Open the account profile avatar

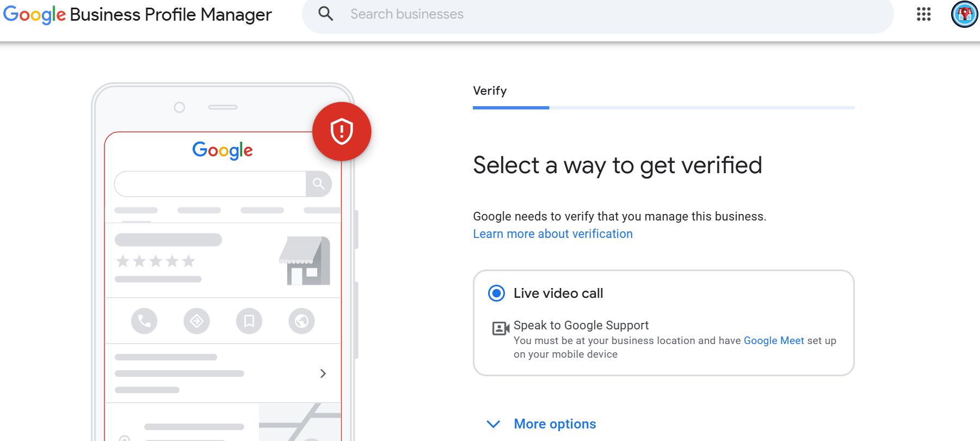tap(964, 14)
